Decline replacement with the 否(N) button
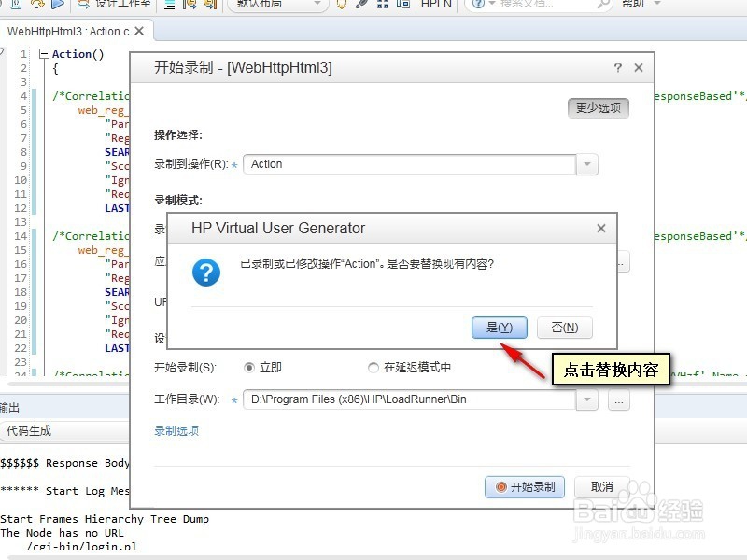This screenshot has width=747, height=560. click(565, 328)
